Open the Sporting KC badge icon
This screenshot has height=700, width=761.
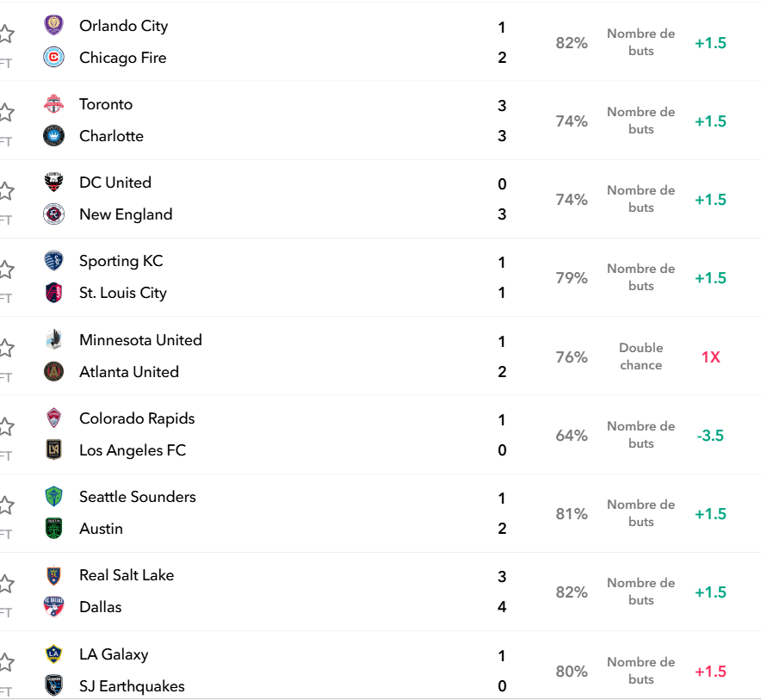53,261
